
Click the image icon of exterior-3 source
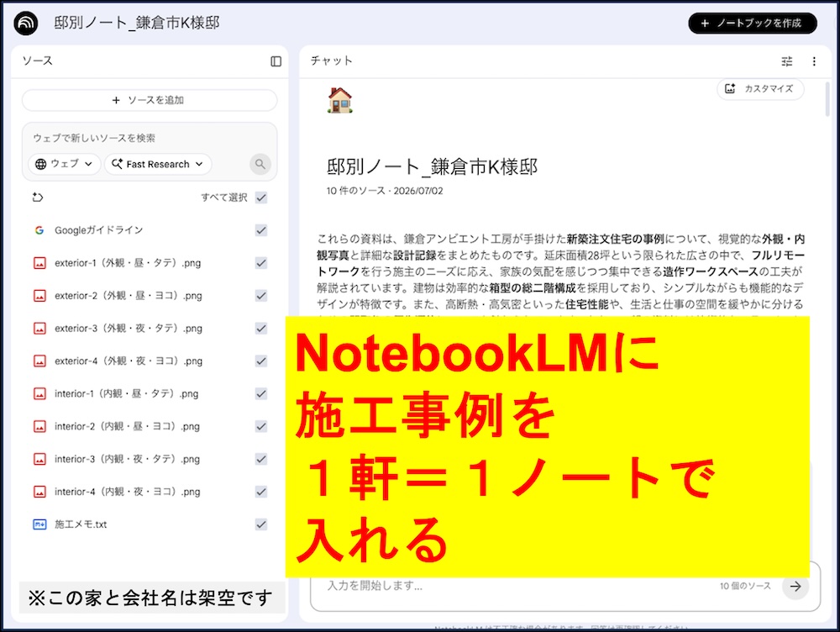pos(39,328)
